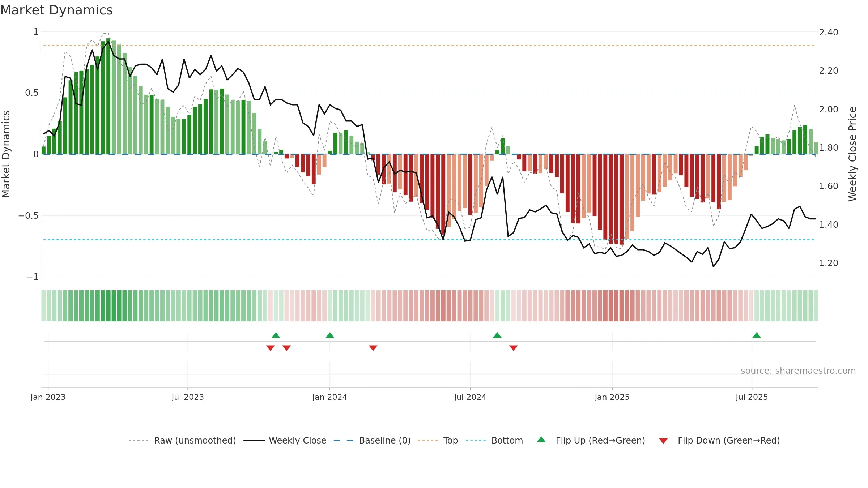
Task: Select the red flip-down marker near Sep 2024
Action: point(514,348)
